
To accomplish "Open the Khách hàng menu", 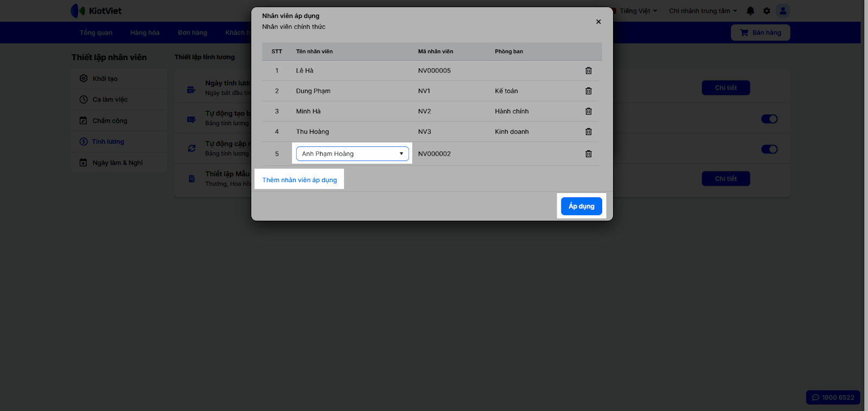I will (x=238, y=33).
